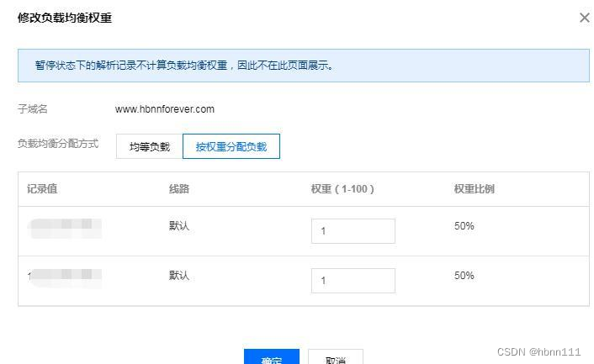Click weight input of first record row

click(353, 231)
